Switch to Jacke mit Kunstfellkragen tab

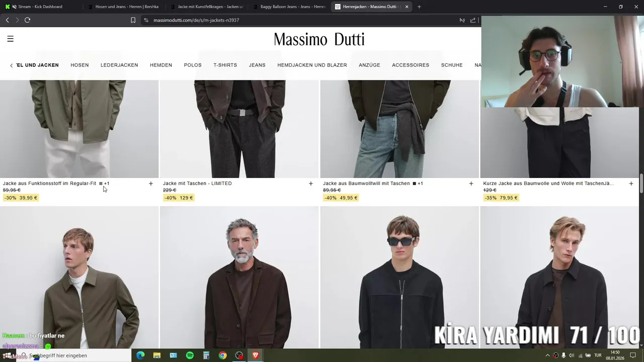click(x=206, y=7)
